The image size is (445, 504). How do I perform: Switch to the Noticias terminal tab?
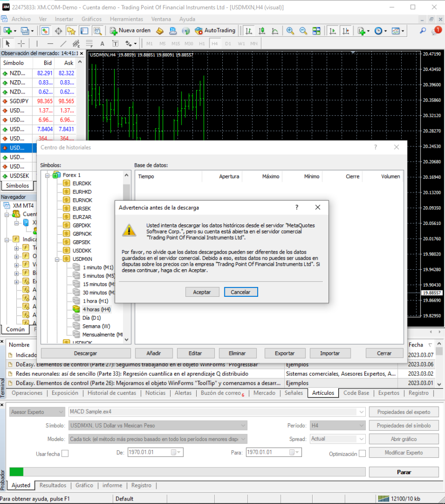click(x=155, y=393)
